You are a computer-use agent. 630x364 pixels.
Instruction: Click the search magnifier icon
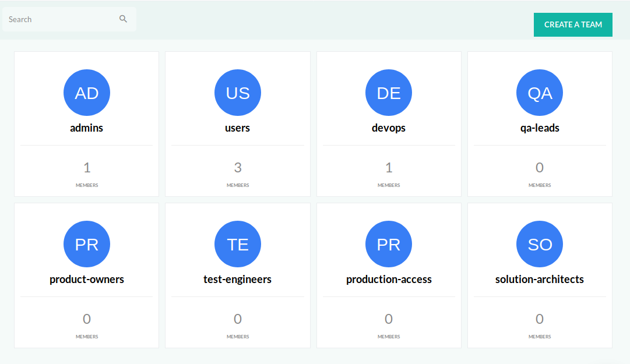pyautogui.click(x=123, y=19)
